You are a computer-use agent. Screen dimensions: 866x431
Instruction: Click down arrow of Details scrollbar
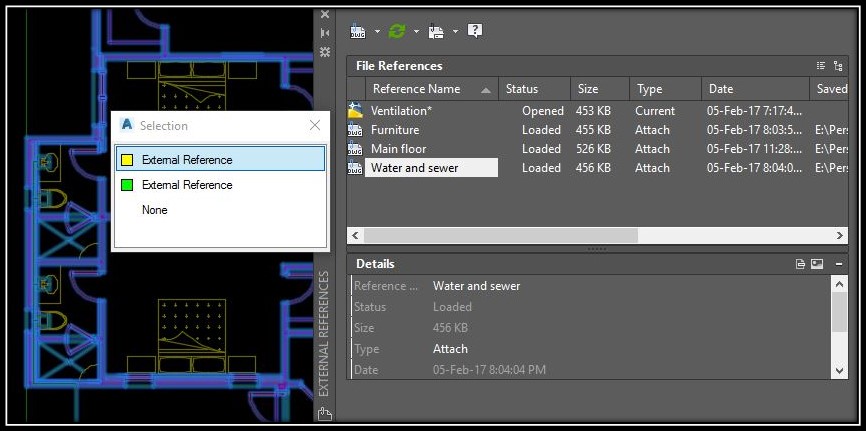(839, 370)
